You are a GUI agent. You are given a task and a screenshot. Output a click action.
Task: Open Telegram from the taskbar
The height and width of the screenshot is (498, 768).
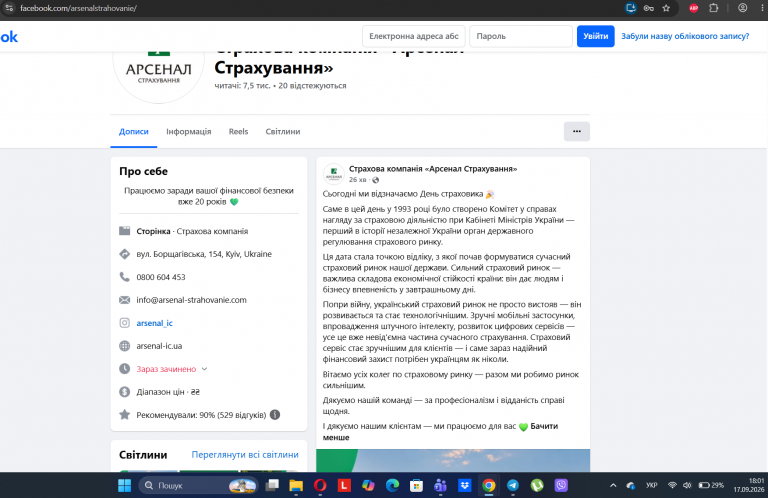click(x=513, y=485)
